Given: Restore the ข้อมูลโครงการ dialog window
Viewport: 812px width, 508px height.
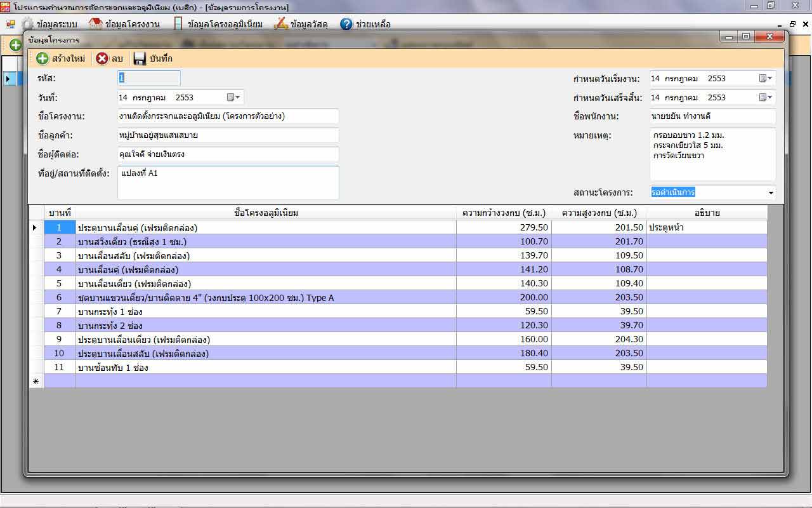Looking at the screenshot, I should tap(746, 37).
